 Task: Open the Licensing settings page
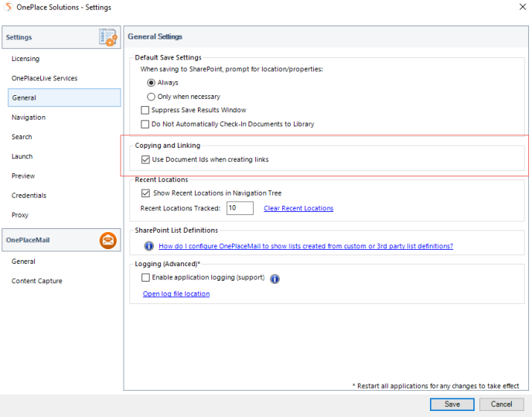point(26,59)
